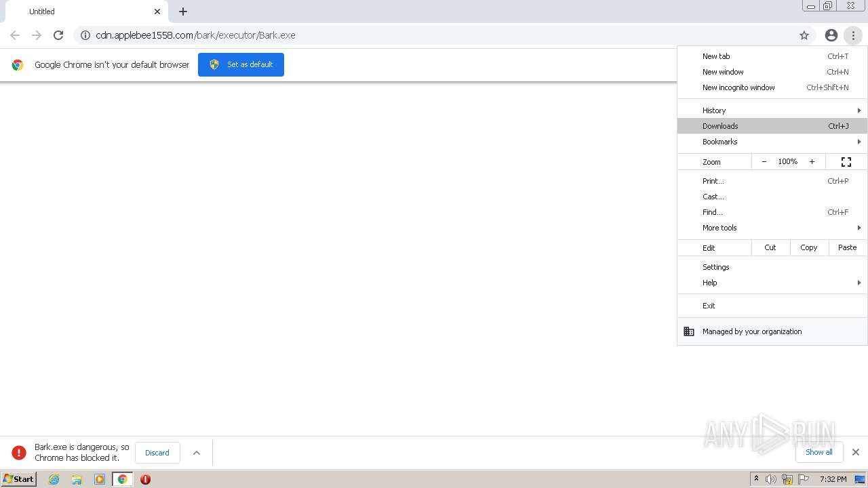View site information icon in address bar
The width and height of the screenshot is (868, 488).
[85, 35]
